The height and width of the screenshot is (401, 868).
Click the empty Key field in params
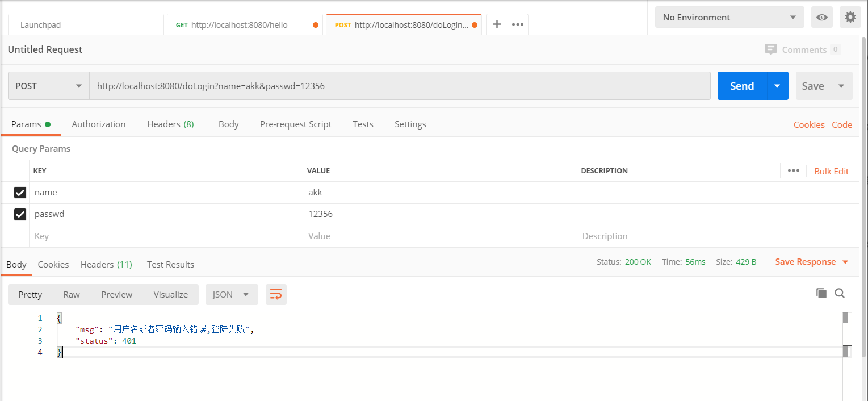tap(166, 236)
